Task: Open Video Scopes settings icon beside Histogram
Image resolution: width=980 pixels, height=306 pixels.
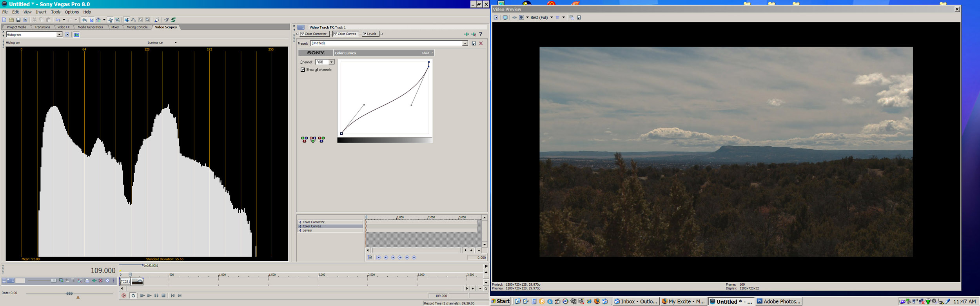Action: pos(67,34)
